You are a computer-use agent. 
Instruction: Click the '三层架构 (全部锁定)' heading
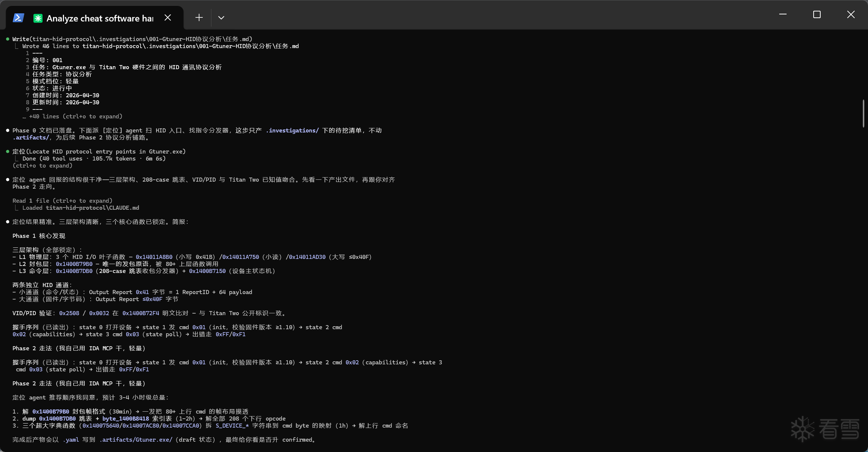point(47,250)
